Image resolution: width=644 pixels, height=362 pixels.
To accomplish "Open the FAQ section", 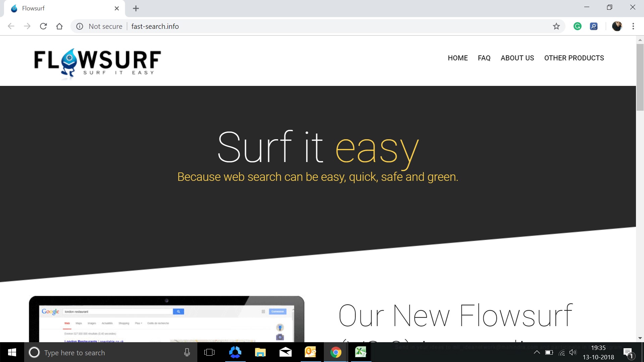I will [484, 58].
